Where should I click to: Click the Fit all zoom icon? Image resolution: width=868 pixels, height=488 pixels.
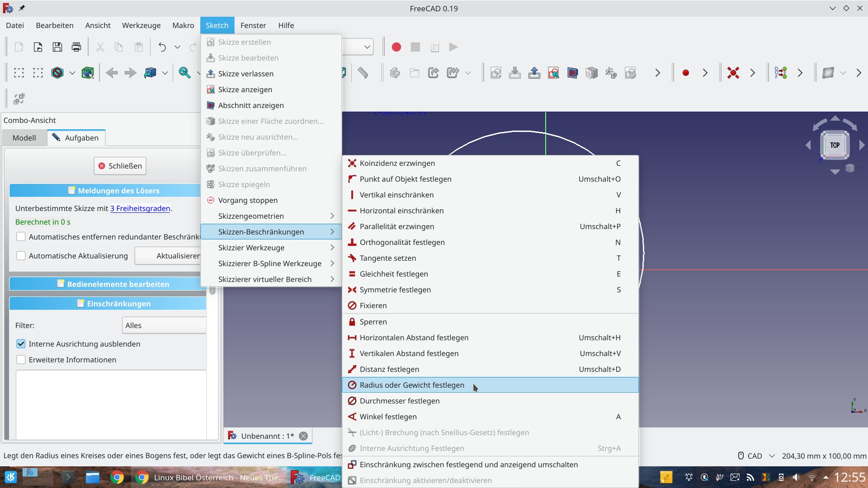tap(184, 73)
